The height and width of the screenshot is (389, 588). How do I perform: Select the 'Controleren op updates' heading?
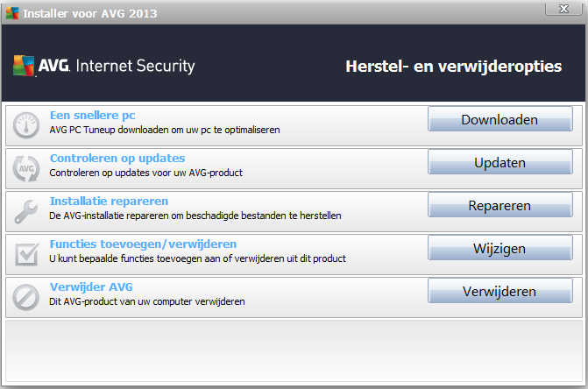[x=117, y=159]
